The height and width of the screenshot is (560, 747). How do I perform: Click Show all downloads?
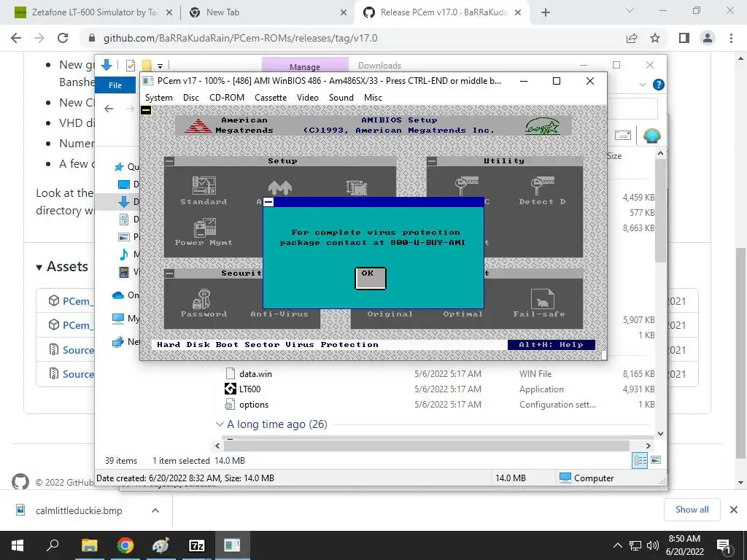coord(692,510)
